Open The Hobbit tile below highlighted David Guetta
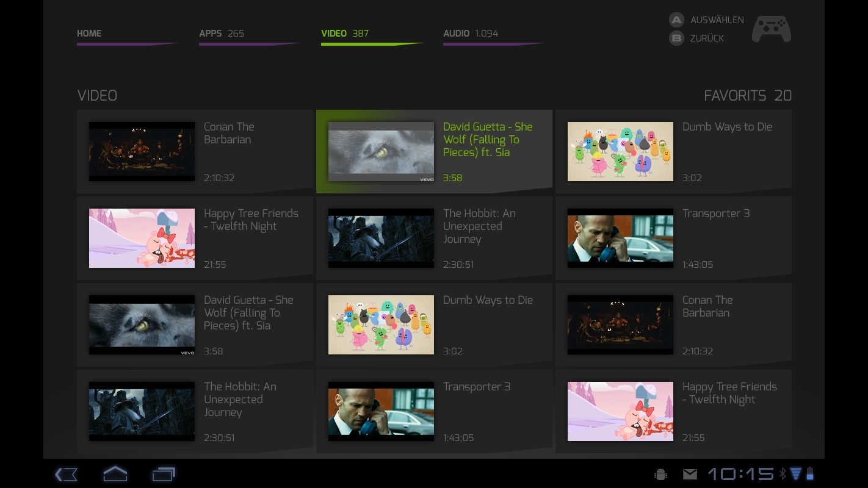868x488 pixels. click(x=434, y=239)
